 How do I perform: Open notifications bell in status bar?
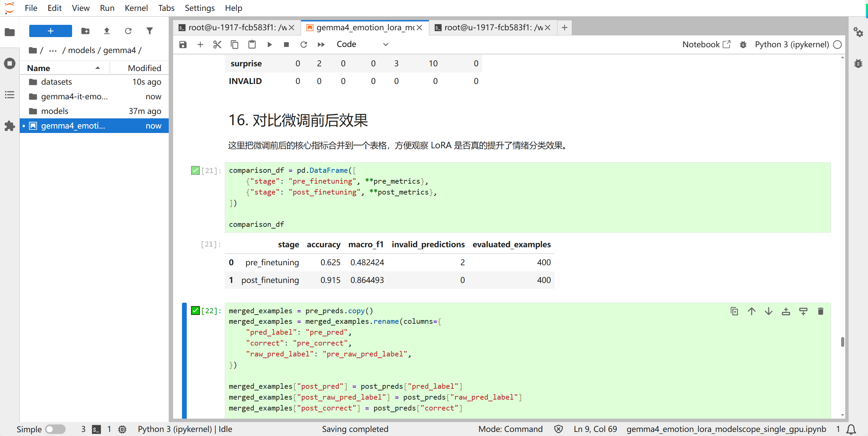(x=851, y=429)
